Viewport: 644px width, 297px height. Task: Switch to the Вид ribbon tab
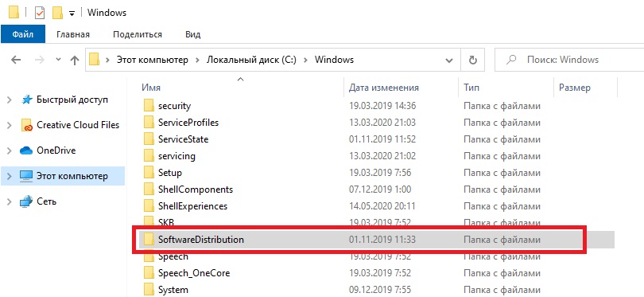(192, 34)
